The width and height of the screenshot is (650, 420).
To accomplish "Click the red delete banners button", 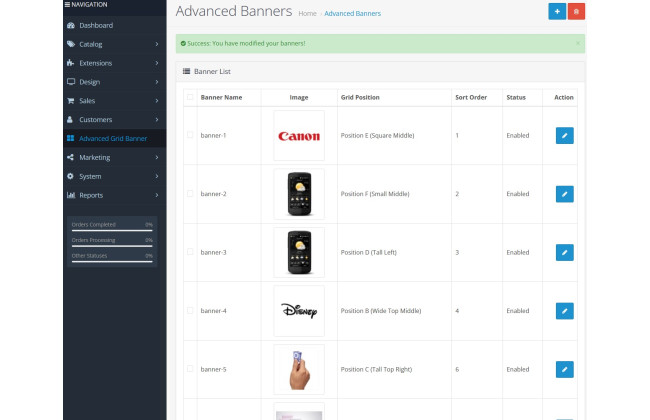I will point(576,12).
